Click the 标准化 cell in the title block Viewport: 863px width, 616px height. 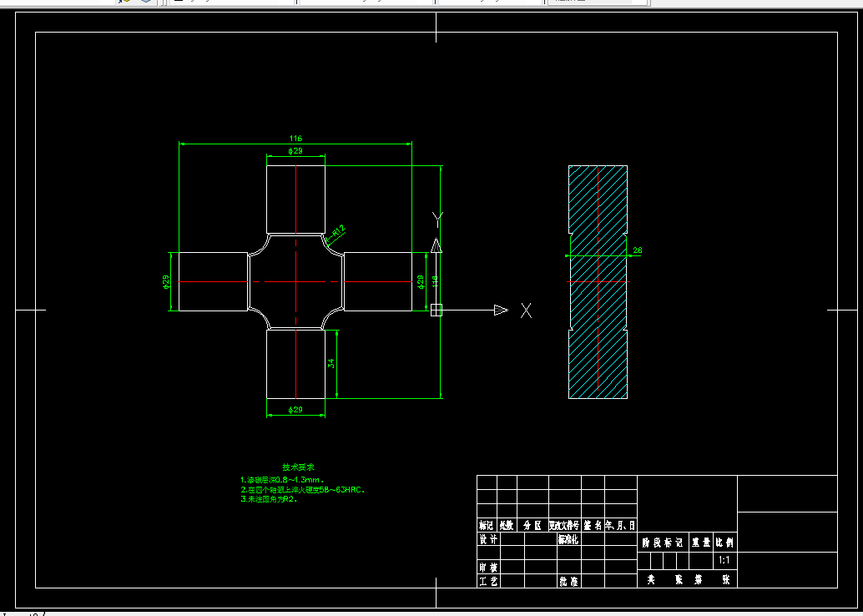pos(568,539)
